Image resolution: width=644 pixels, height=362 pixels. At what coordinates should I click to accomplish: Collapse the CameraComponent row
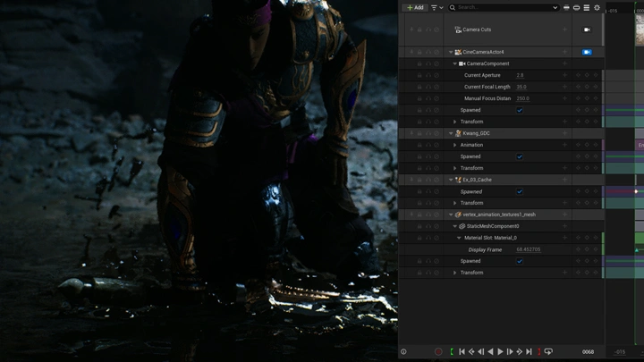pos(454,63)
